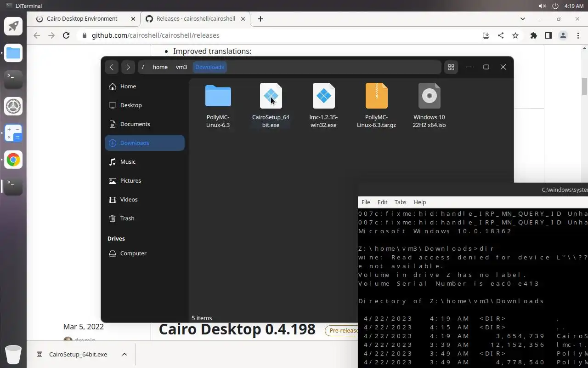This screenshot has width=588, height=368.
Task: Click '5 items' status in file manager
Action: [202, 318]
